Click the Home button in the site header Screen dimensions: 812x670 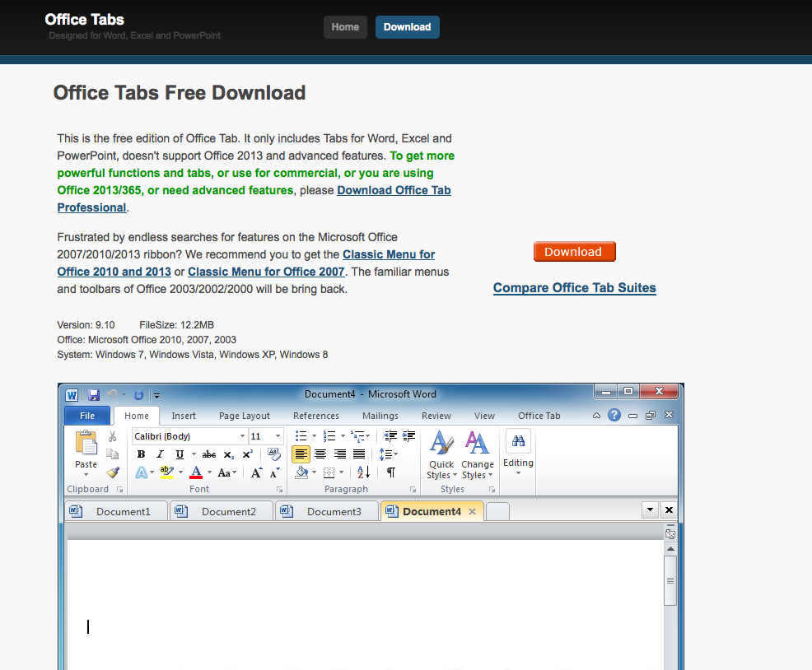coord(345,27)
